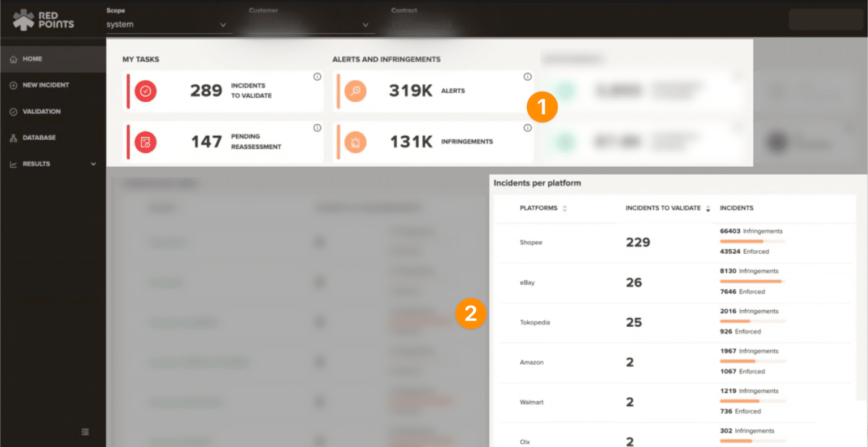This screenshot has height=447, width=868.
Task: Open the Customer selection dropdown
Action: (x=310, y=24)
